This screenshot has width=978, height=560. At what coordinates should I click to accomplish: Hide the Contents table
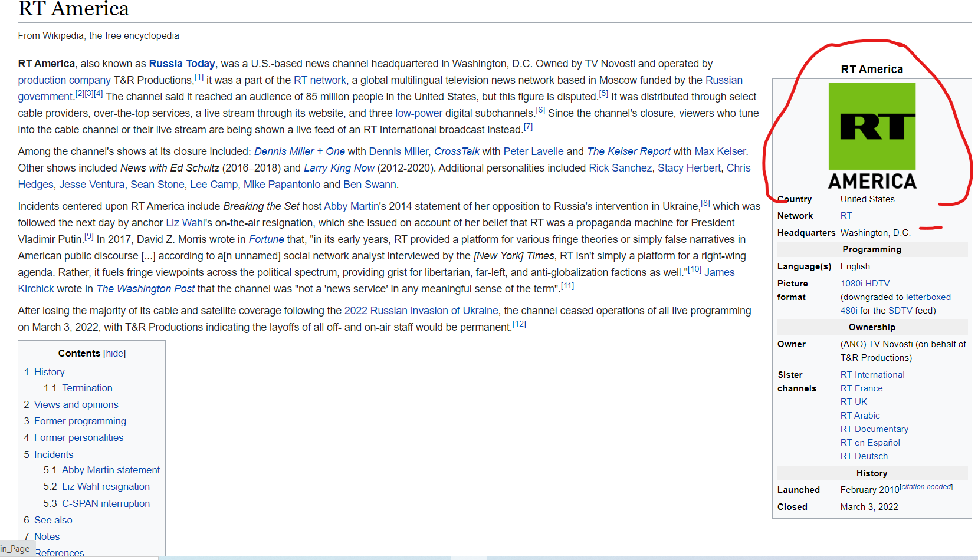click(114, 353)
